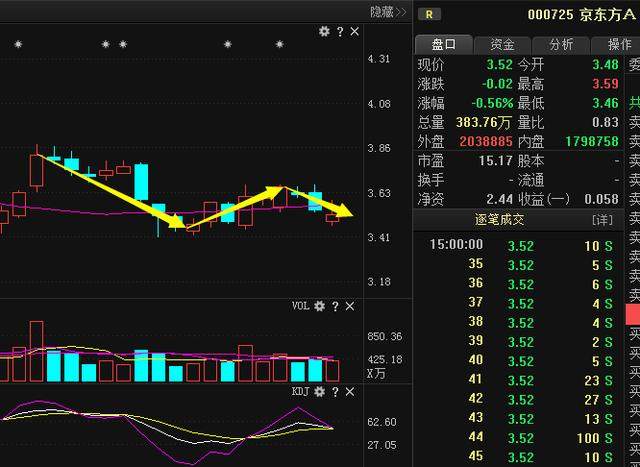The width and height of the screenshot is (640, 467).
Task: Click the tallest red volume bar
Action: [36, 351]
